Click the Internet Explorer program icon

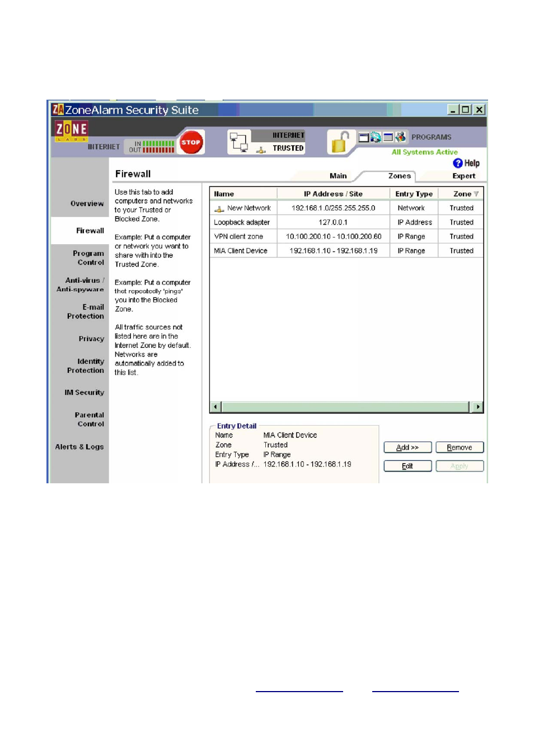click(x=376, y=137)
